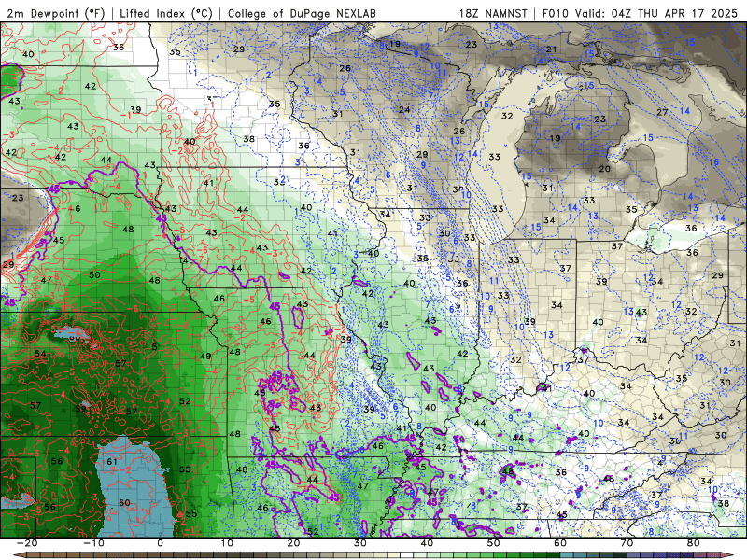Click the '18Z NAMNST' model run label
Screen dimensions: 747x560
(x=493, y=13)
